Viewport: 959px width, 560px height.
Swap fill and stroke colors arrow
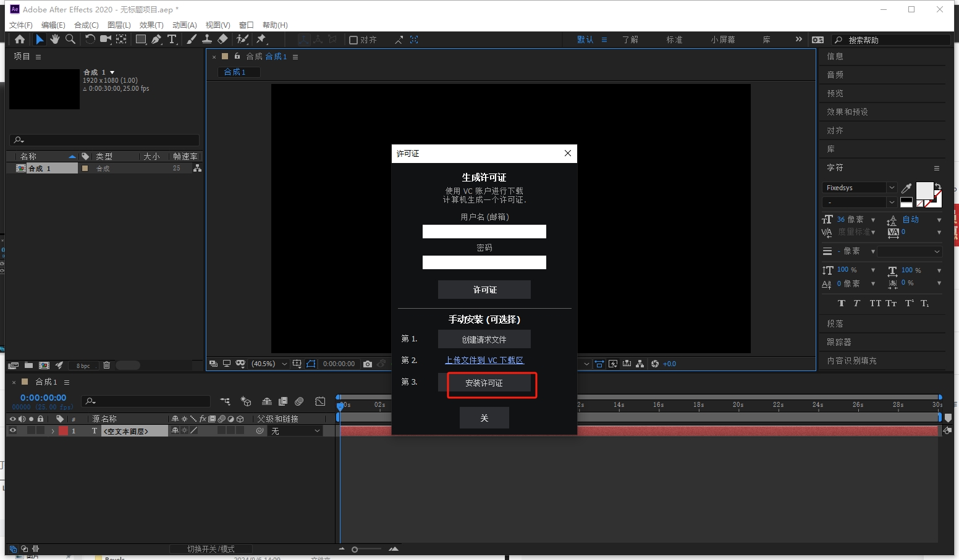pyautogui.click(x=937, y=186)
